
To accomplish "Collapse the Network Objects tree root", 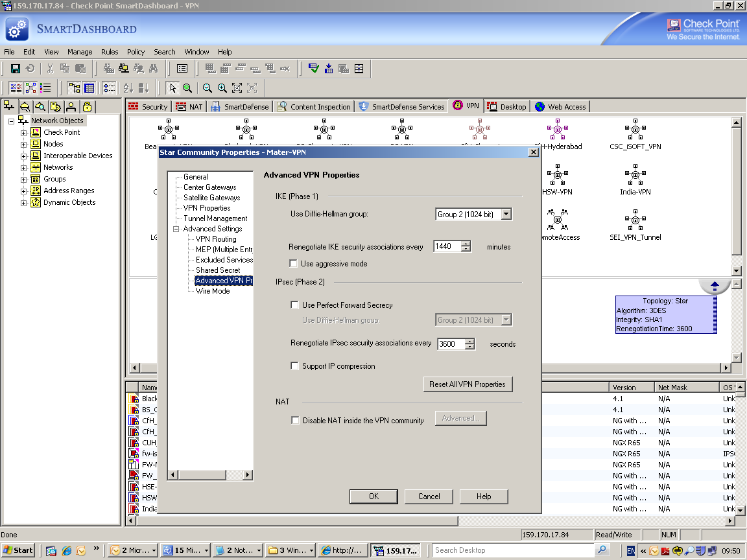I will coord(11,121).
